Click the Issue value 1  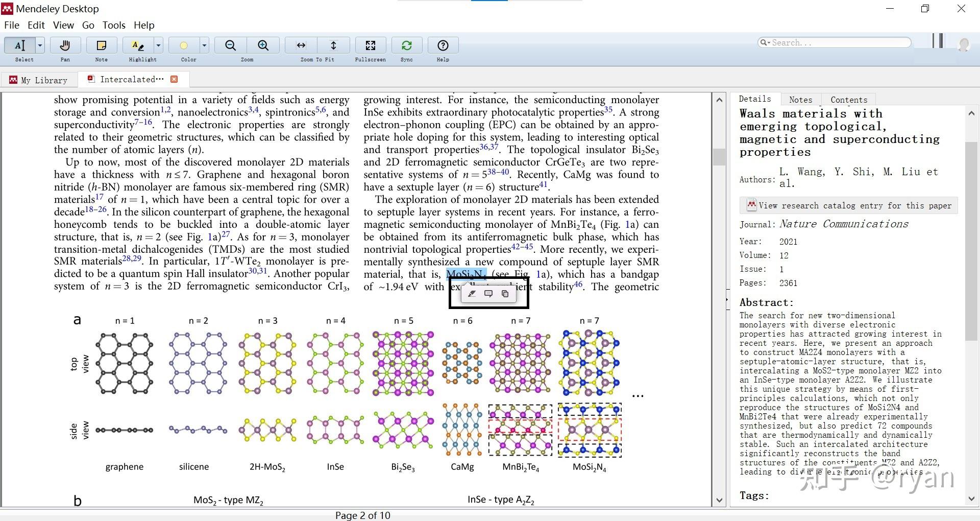pyautogui.click(x=781, y=269)
